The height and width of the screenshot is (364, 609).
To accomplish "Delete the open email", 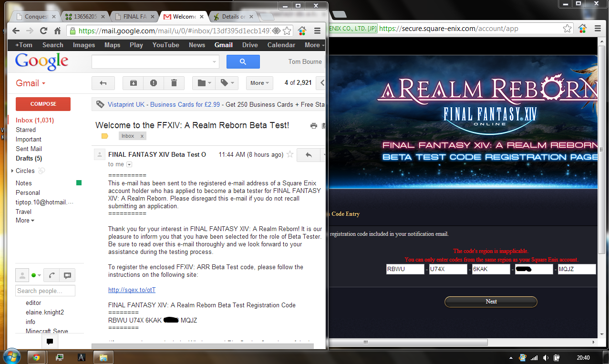I will pos(174,83).
